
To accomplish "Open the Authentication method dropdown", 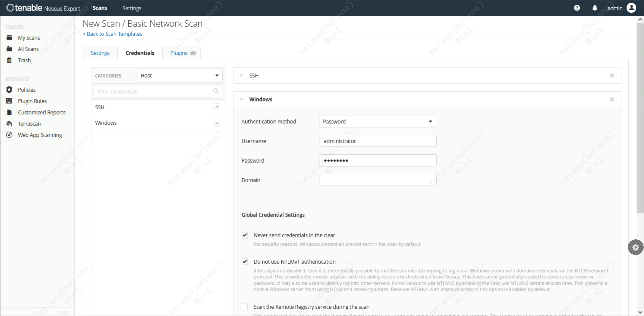I will tap(377, 122).
